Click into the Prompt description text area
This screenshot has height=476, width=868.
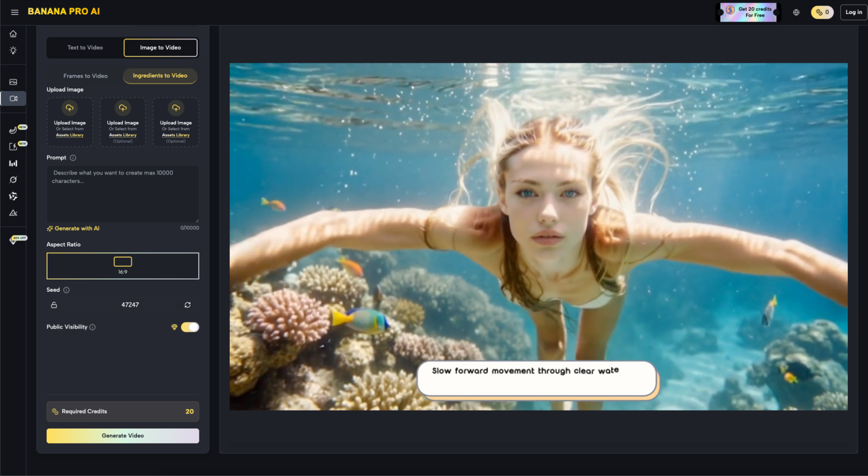coord(123,194)
